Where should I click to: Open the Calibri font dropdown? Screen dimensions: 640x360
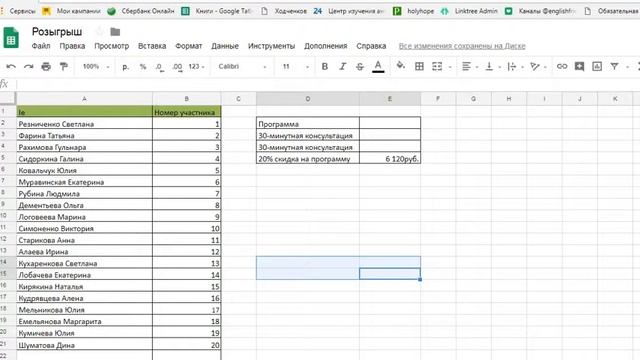click(x=242, y=67)
